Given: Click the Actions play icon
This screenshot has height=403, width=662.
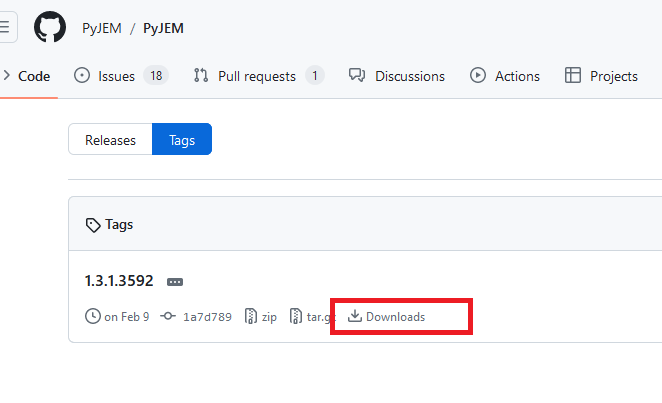Looking at the screenshot, I should pos(478,76).
